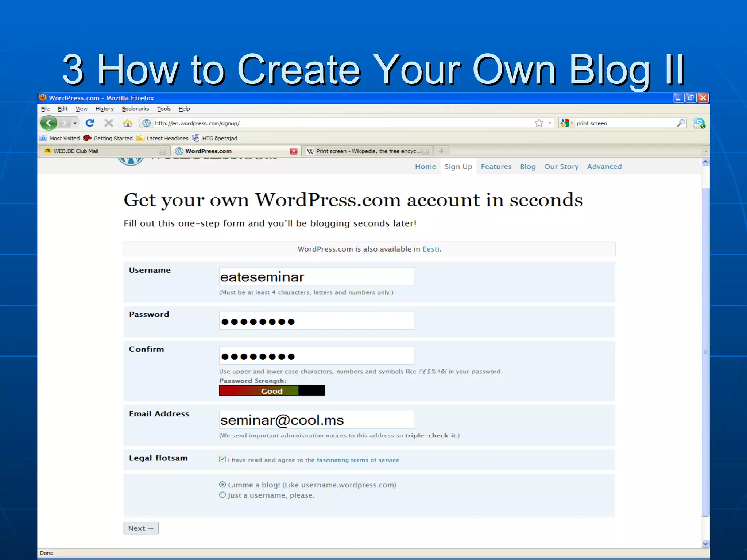747x560 pixels.
Task: Open the search engine selector dropdown
Action: tap(567, 123)
